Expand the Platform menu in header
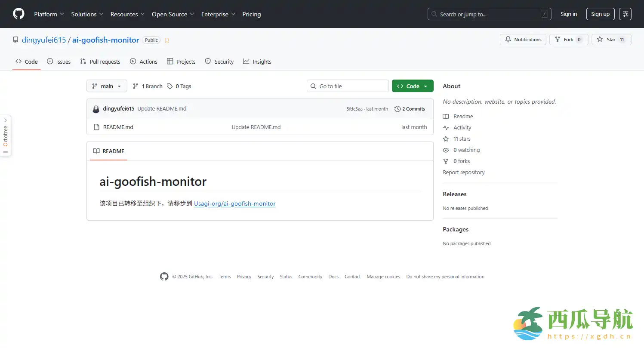 (49, 14)
